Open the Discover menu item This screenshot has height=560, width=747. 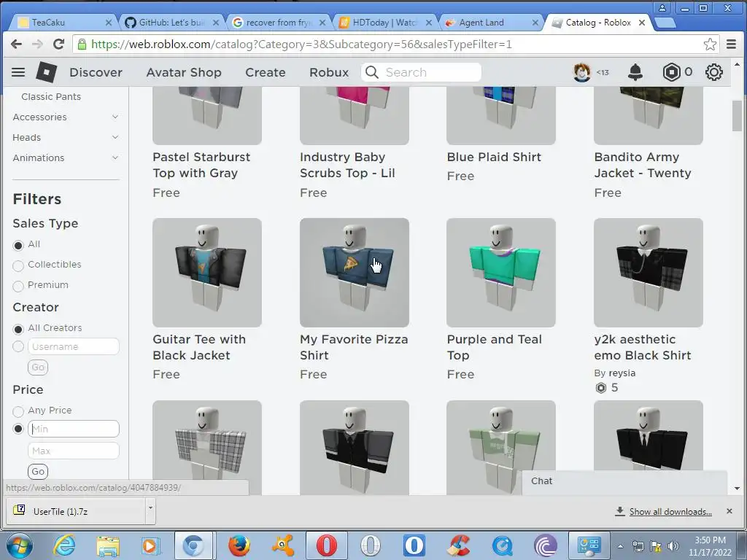[x=96, y=72]
